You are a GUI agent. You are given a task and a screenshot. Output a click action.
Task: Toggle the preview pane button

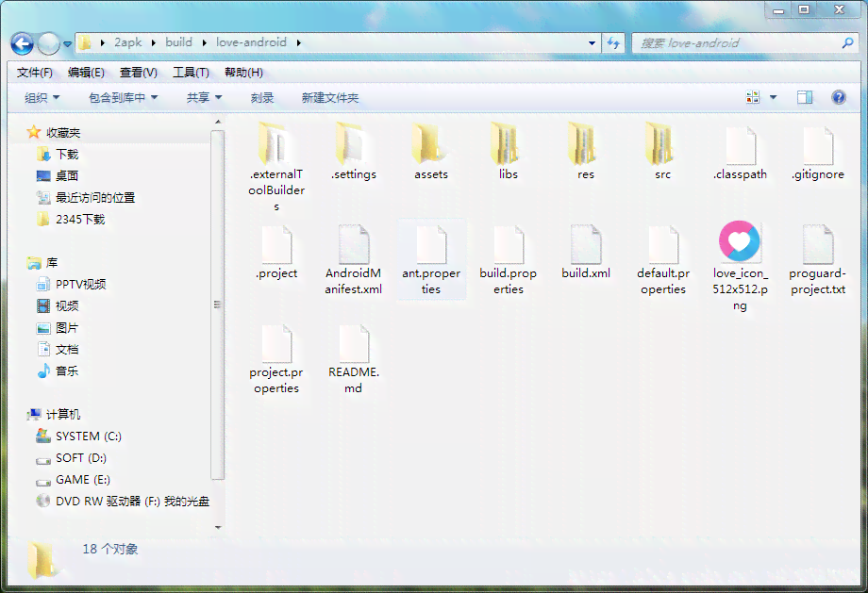pos(805,97)
